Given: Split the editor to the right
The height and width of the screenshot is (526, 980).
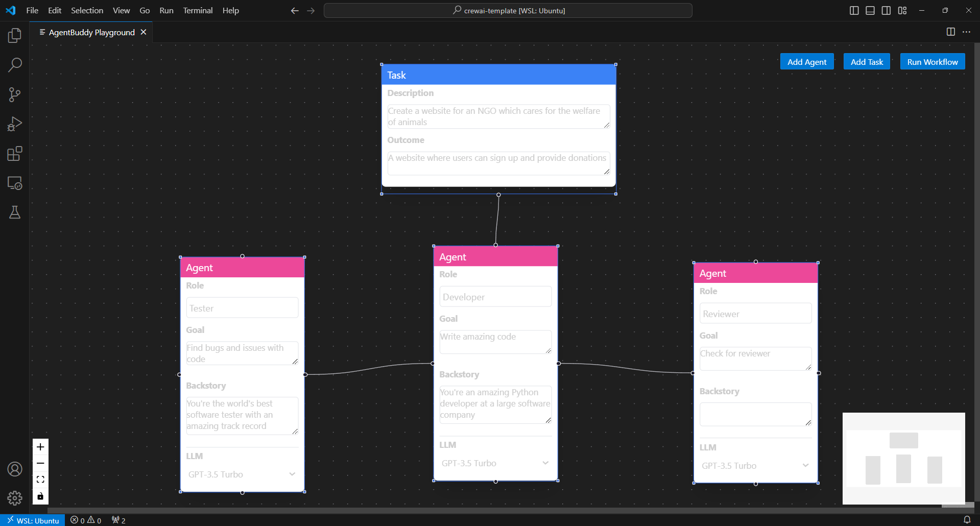Looking at the screenshot, I should tap(950, 32).
